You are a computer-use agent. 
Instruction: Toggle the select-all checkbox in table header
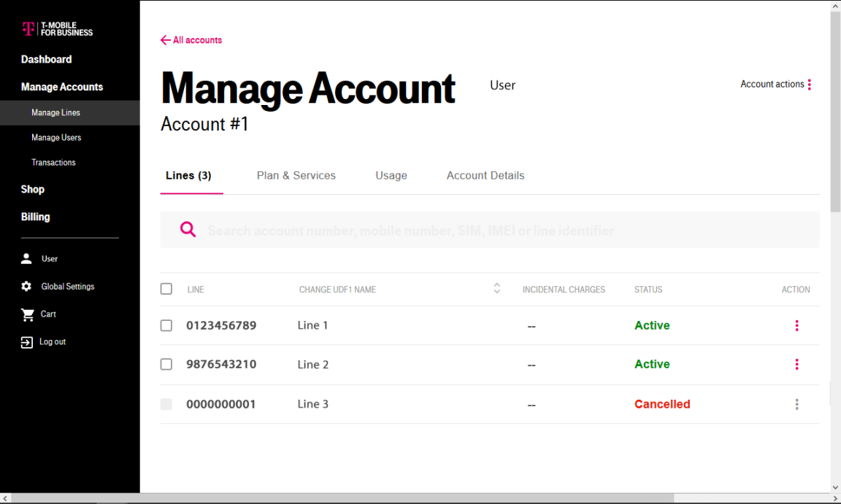[x=166, y=289]
